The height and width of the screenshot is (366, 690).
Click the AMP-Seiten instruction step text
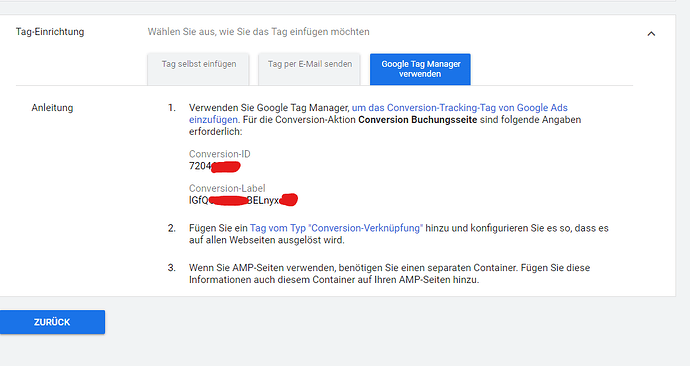[389, 274]
